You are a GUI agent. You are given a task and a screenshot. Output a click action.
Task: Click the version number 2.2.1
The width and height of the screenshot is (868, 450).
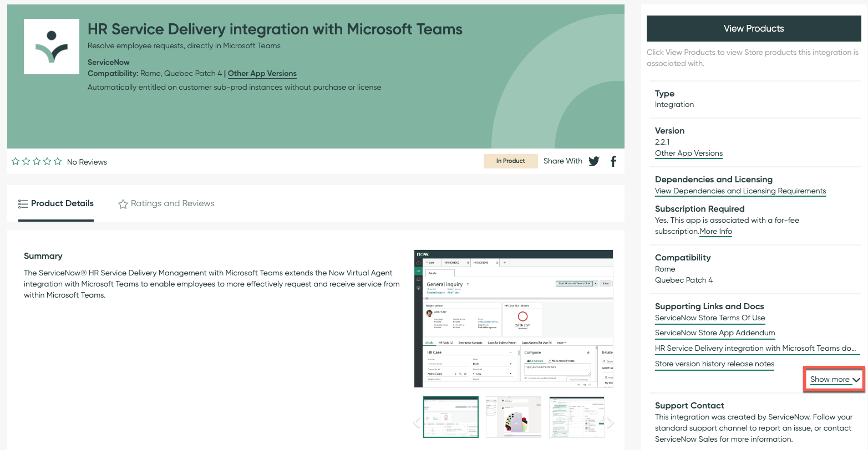[x=662, y=142]
